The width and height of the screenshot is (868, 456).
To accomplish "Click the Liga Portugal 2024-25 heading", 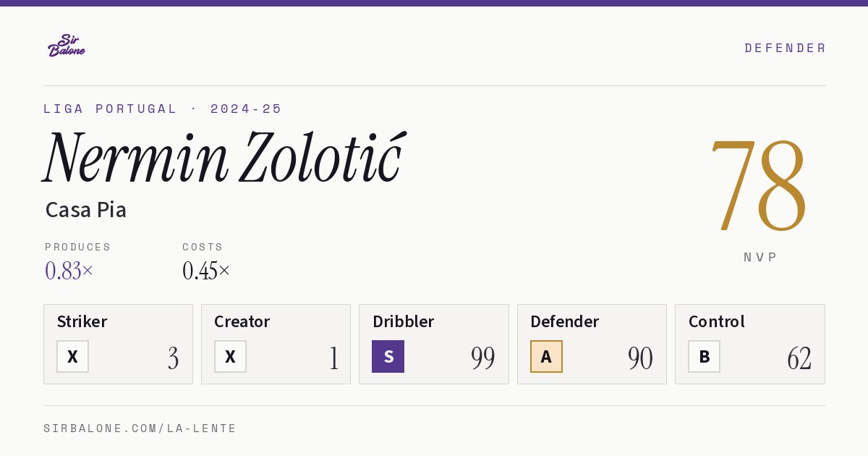I will (163, 109).
